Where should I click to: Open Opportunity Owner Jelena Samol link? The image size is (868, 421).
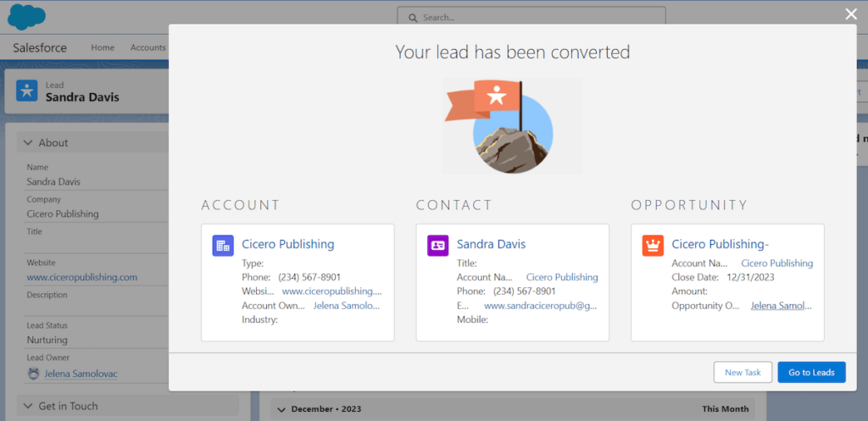[x=781, y=306]
